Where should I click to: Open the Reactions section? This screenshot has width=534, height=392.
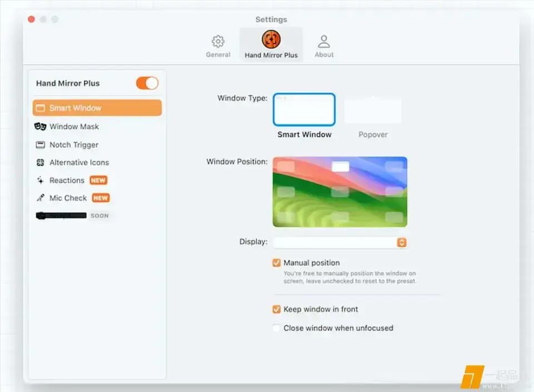[97, 180]
